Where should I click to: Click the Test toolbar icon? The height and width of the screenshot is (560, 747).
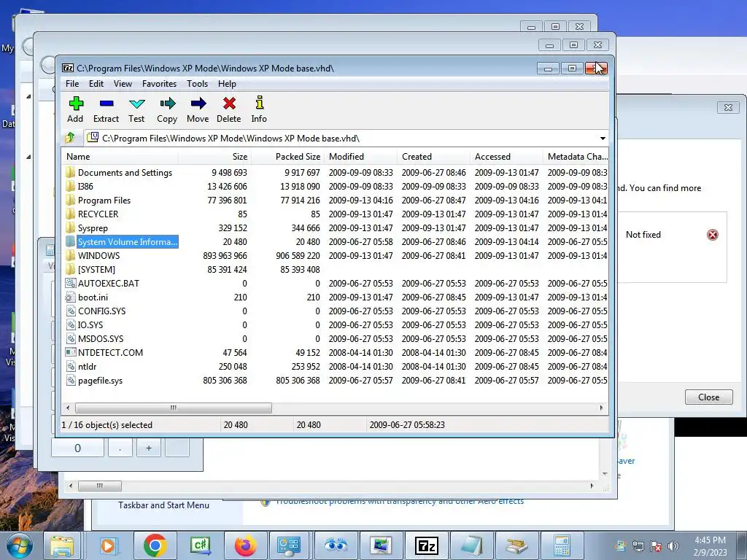point(136,104)
